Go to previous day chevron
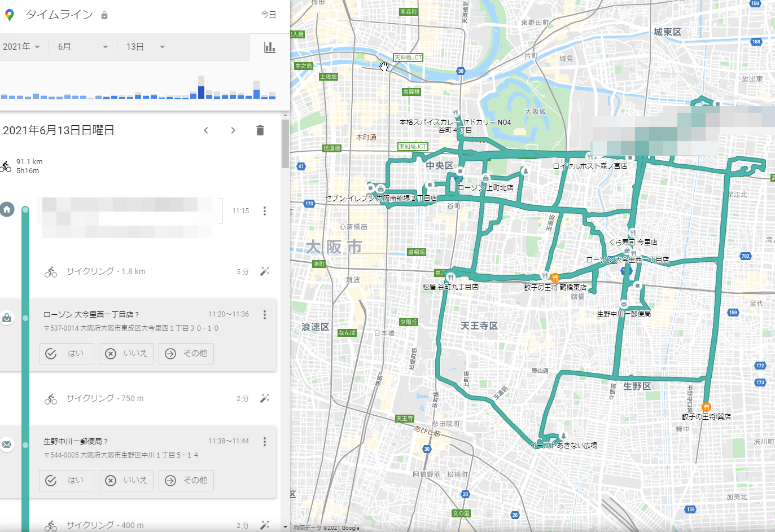The height and width of the screenshot is (532, 775). pos(206,130)
